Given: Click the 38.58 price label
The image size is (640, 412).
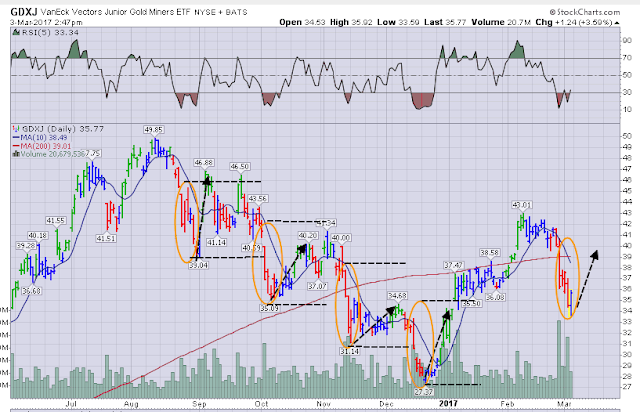Looking at the screenshot, I should pos(489,252).
